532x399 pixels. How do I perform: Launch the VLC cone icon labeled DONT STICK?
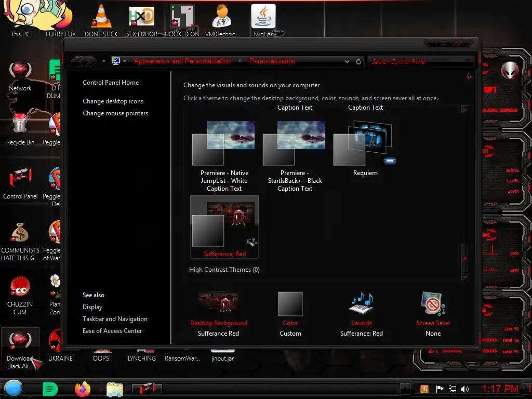click(101, 20)
